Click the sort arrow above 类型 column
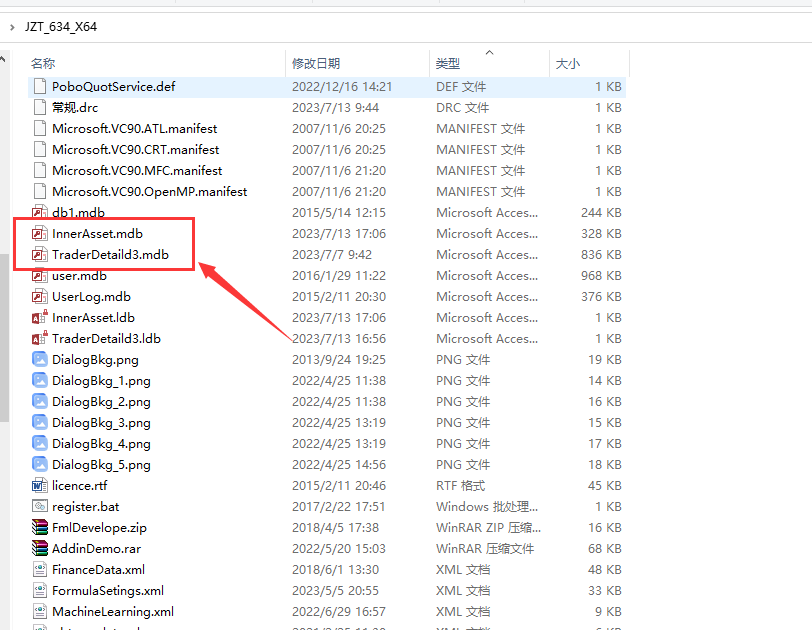The width and height of the screenshot is (812, 630). coord(489,52)
